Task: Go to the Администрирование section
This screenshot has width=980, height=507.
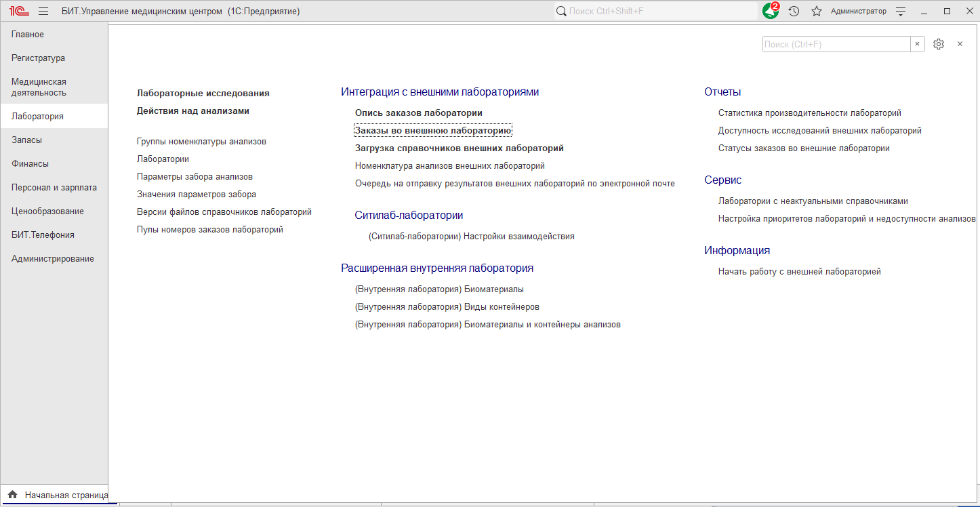Action: click(53, 258)
